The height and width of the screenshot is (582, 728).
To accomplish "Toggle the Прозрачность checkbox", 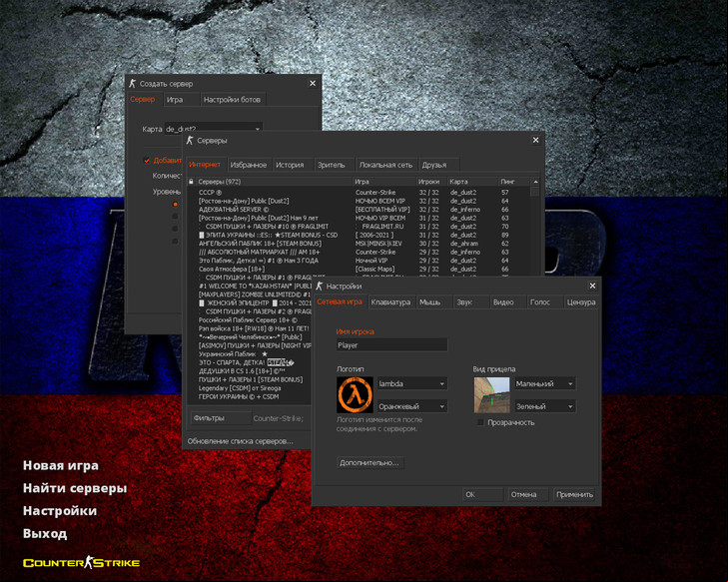I will tap(480, 422).
